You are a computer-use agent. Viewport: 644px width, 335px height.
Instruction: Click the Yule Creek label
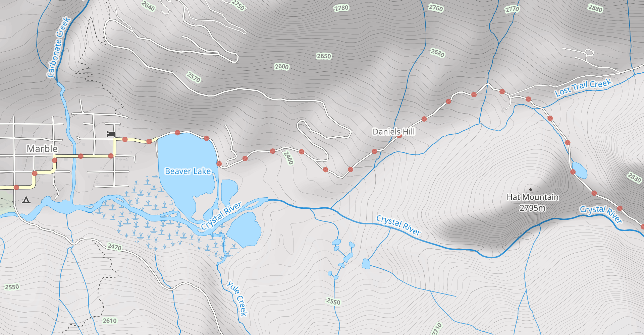pyautogui.click(x=237, y=298)
